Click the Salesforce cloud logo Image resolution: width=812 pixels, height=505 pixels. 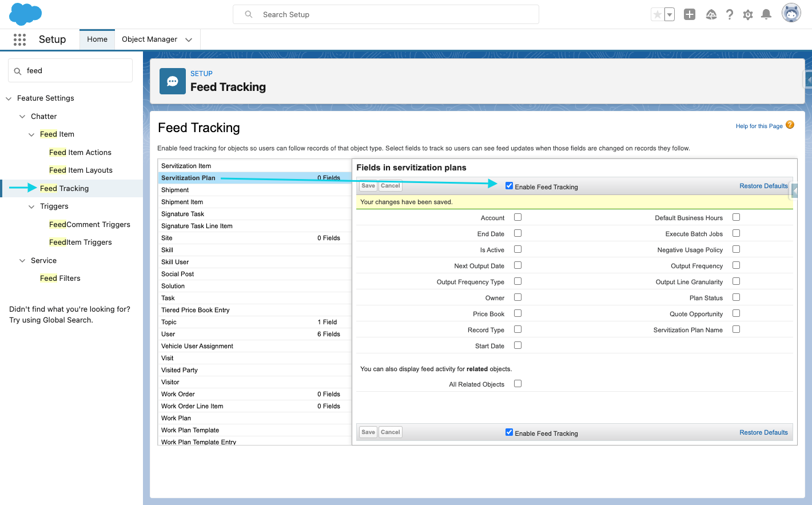pyautogui.click(x=26, y=14)
